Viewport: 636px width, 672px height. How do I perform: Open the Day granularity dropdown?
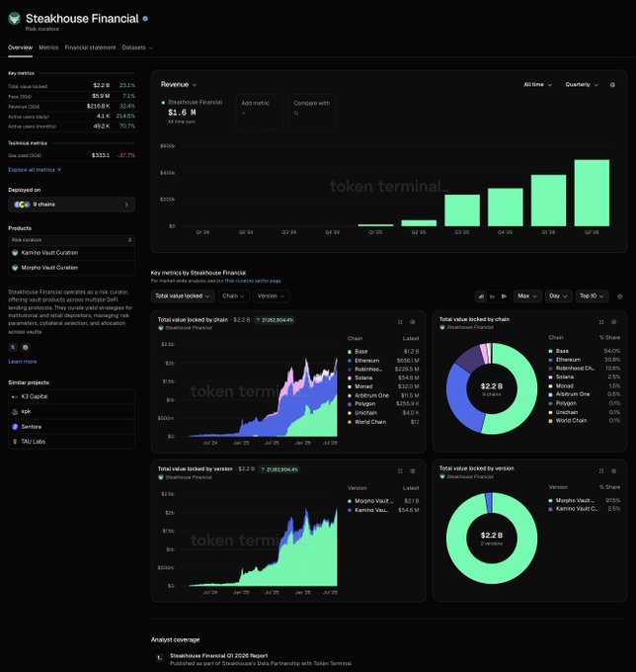559,296
